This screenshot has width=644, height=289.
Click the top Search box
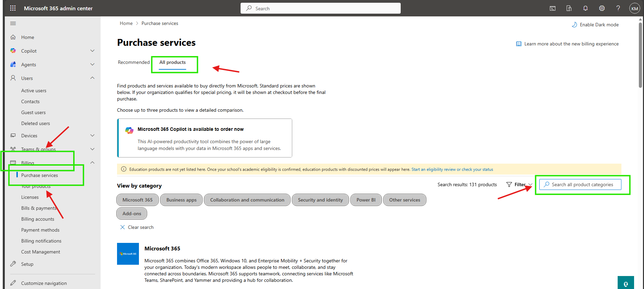321,8
